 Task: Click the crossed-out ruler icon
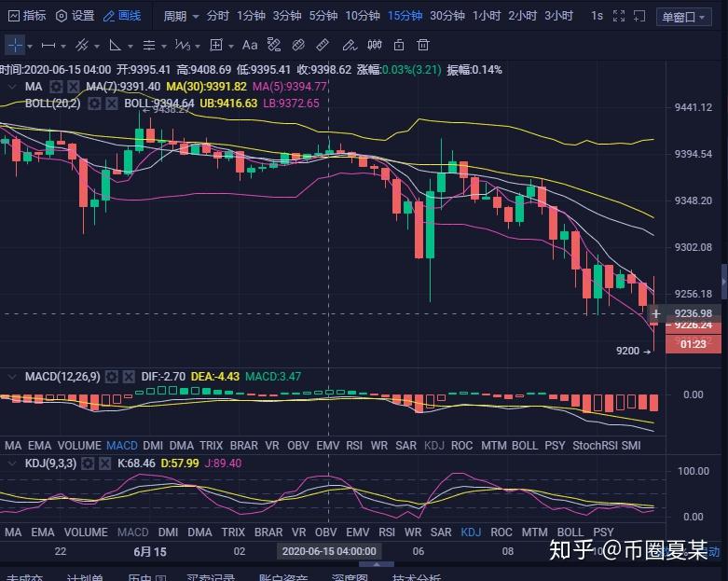pos(298,45)
